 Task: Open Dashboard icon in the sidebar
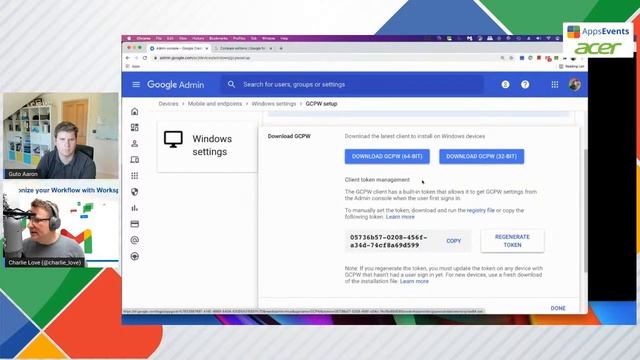(135, 127)
